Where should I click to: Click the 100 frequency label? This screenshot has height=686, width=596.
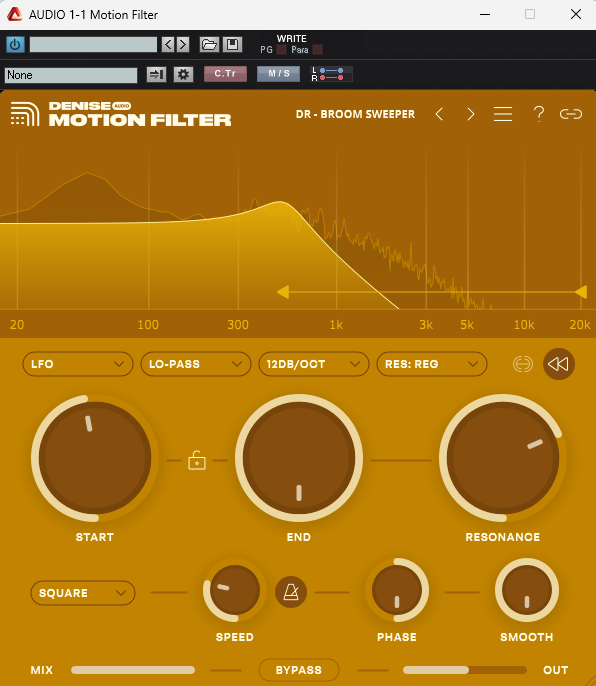[x=148, y=325]
